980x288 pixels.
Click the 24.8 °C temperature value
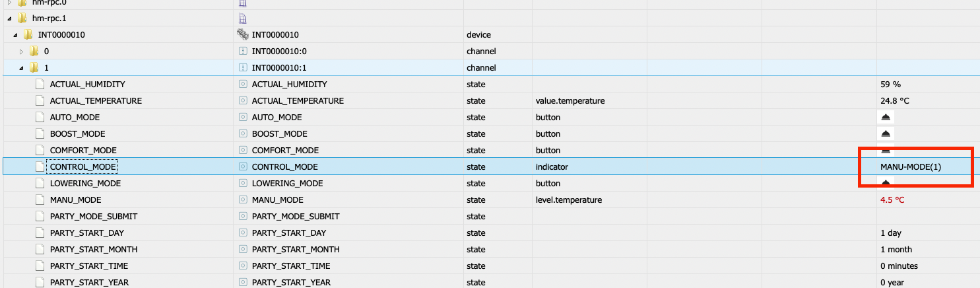pos(896,100)
